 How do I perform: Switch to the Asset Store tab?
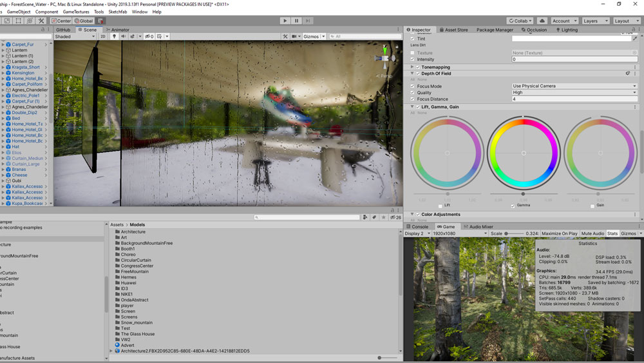453,30
